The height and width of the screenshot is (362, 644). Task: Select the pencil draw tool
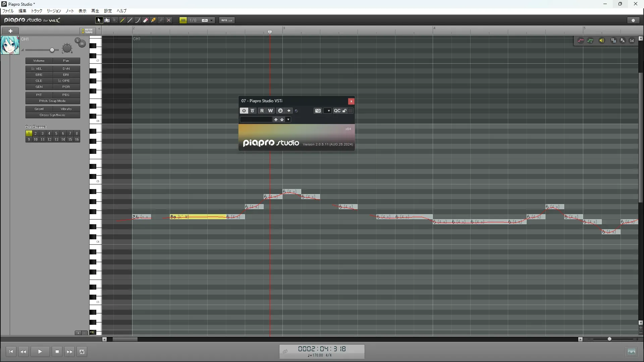(122, 20)
